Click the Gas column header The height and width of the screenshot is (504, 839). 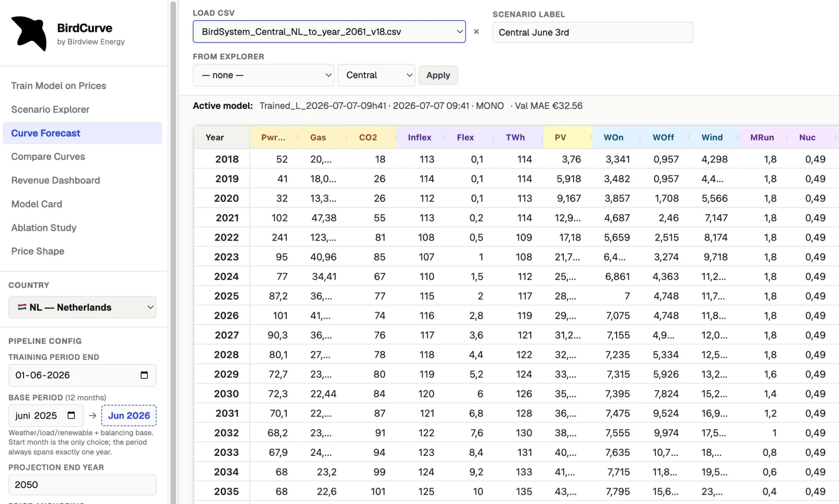pos(323,137)
